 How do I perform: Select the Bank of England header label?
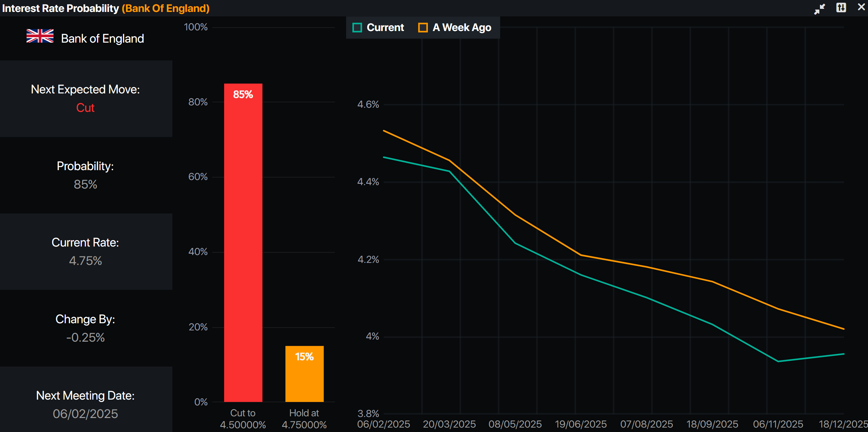tap(102, 39)
